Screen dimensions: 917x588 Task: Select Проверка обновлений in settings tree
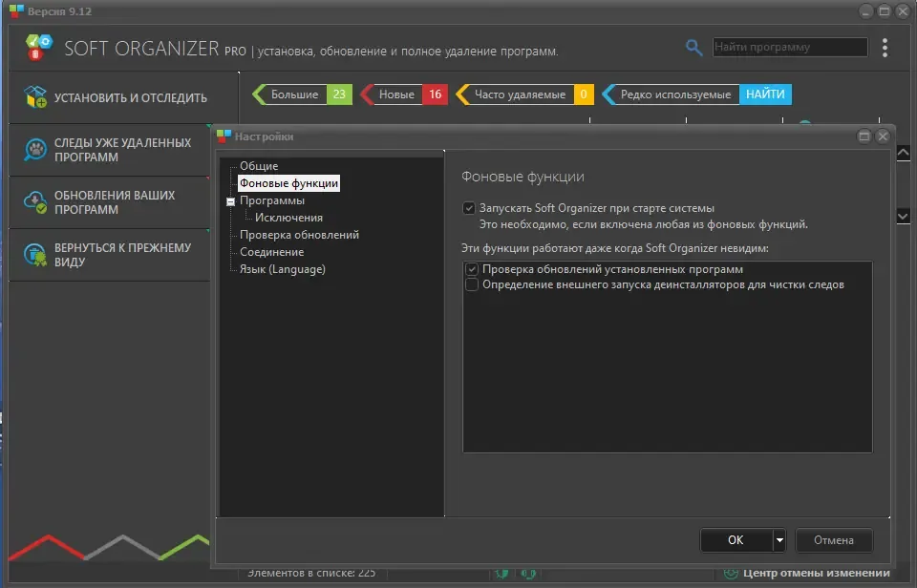[299, 235]
